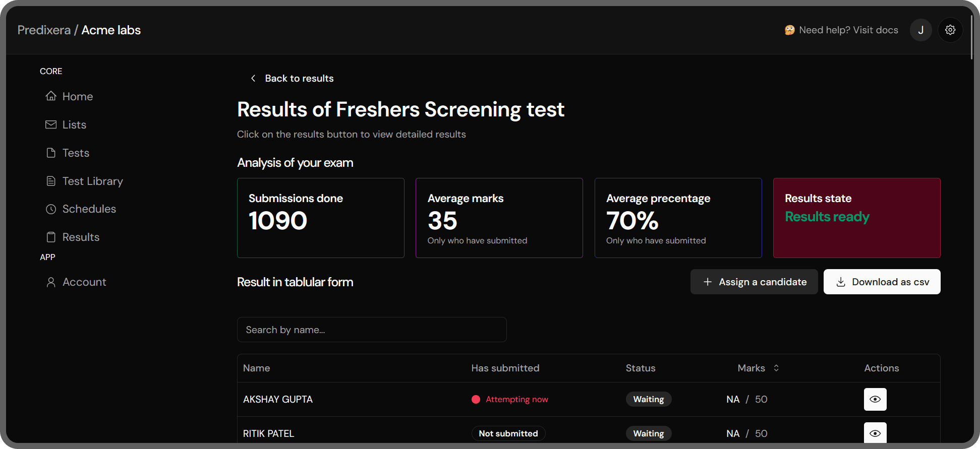
Task: Click the Assign a candidate button
Action: click(x=754, y=282)
